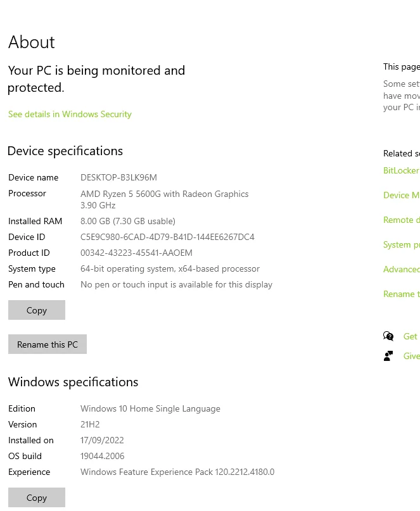Click the Experience label

29,472
